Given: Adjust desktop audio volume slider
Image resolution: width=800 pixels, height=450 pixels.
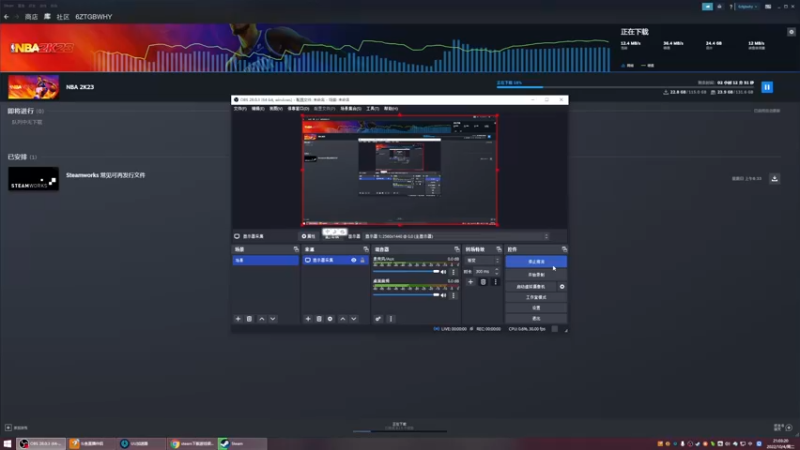Looking at the screenshot, I should click(406, 295).
